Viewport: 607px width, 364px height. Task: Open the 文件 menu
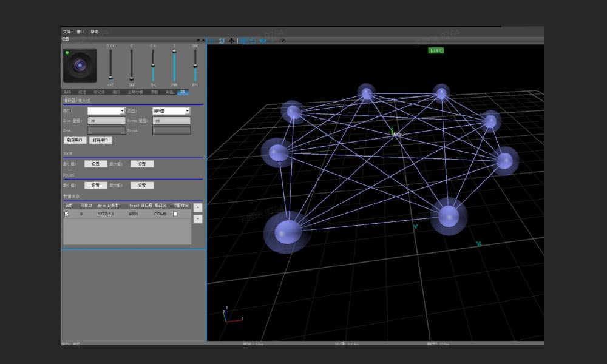(67, 32)
